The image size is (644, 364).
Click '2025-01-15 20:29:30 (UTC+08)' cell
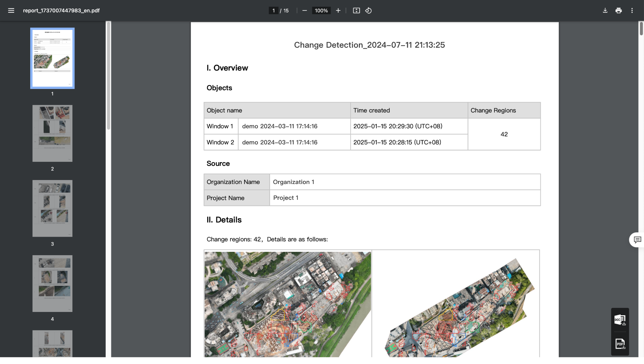point(409,126)
